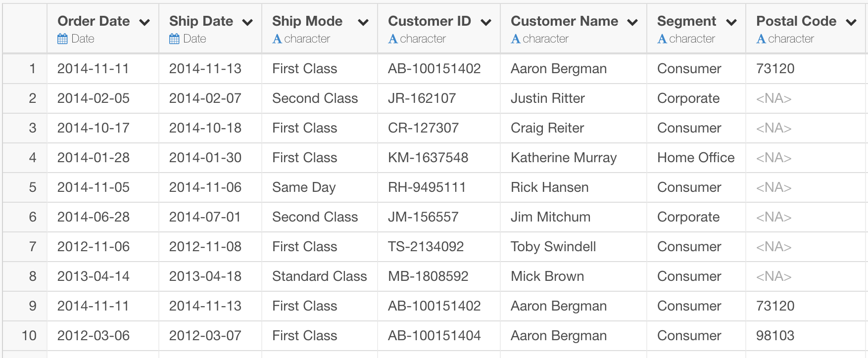Click the Home Office segment cell

click(x=696, y=158)
